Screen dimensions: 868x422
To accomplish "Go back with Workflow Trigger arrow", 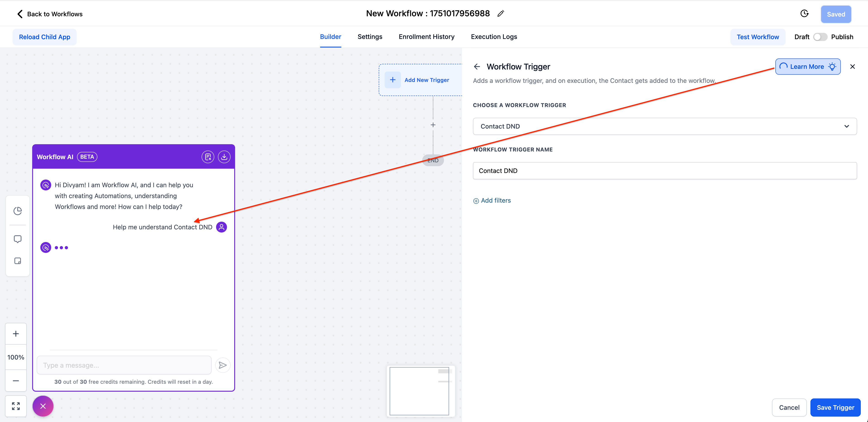I will click(x=477, y=67).
